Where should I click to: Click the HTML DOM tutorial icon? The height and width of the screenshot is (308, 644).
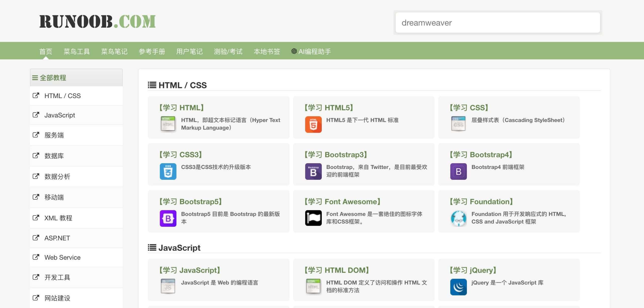pyautogui.click(x=313, y=287)
